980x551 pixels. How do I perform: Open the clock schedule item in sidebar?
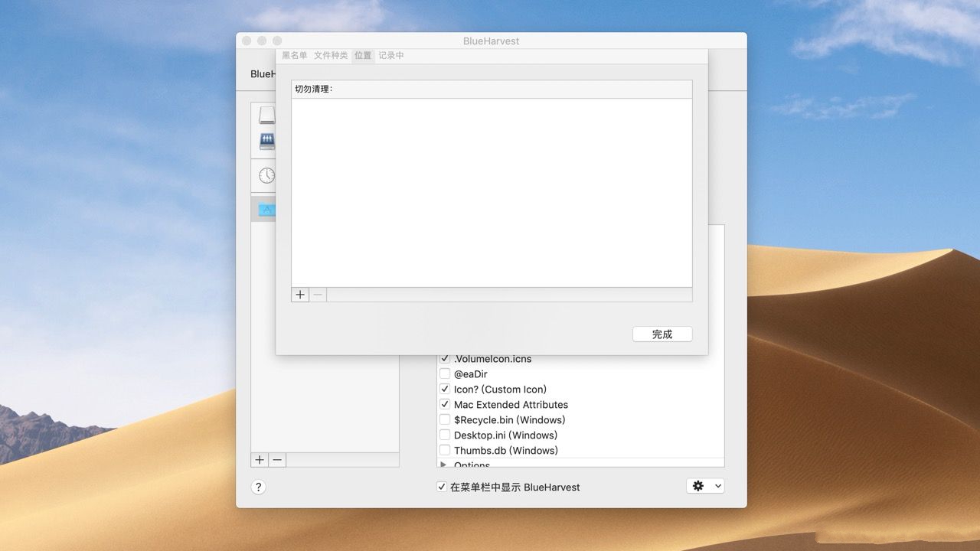coord(266,175)
